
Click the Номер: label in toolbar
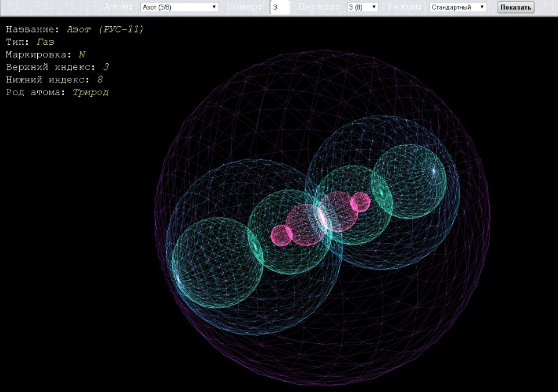click(245, 7)
